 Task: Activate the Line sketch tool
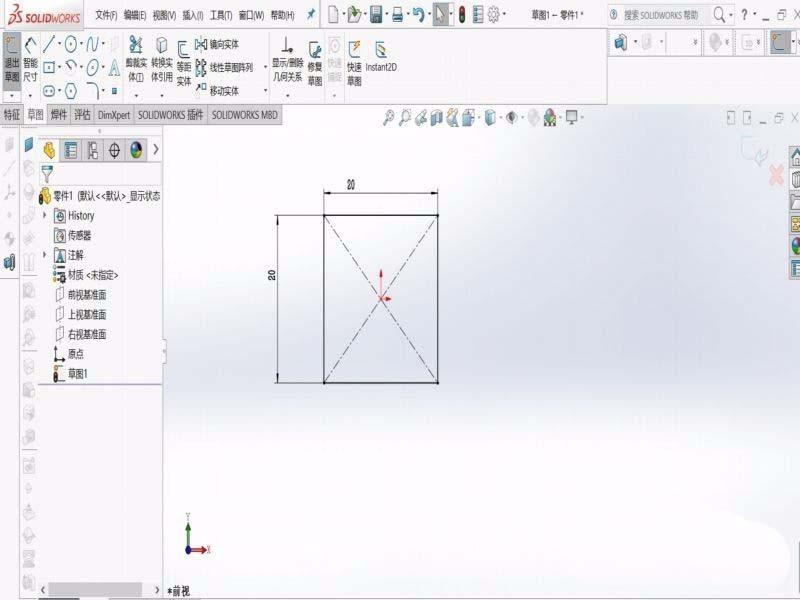[49, 44]
